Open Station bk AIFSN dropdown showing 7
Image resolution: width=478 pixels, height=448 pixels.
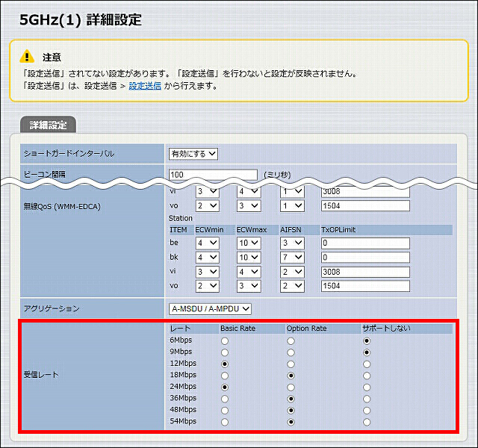click(292, 258)
